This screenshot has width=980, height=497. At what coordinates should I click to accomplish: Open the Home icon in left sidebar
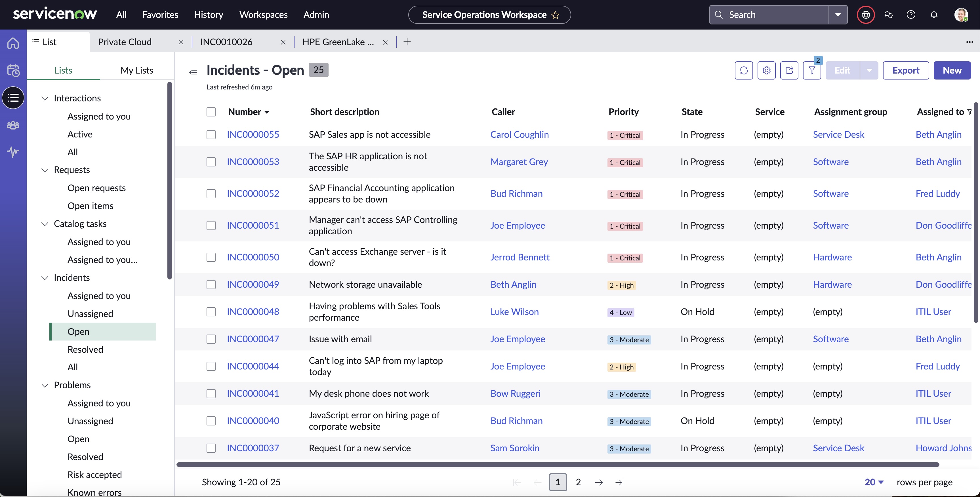pyautogui.click(x=13, y=43)
